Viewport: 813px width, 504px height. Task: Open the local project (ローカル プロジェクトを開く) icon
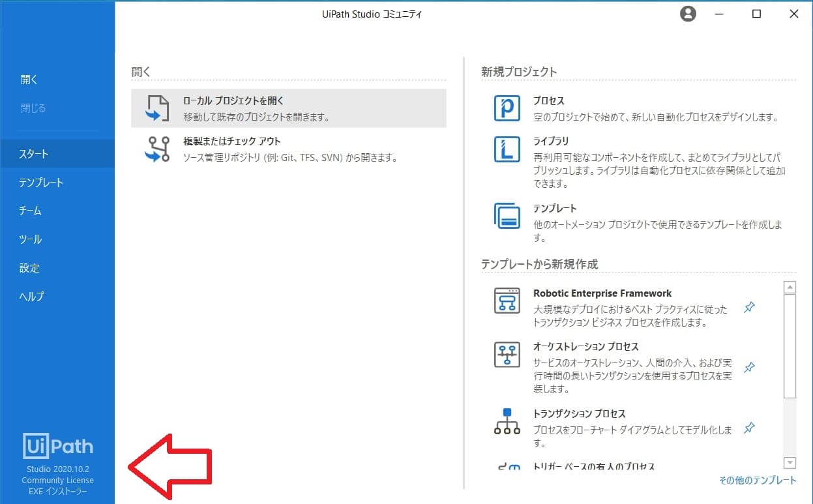156,108
